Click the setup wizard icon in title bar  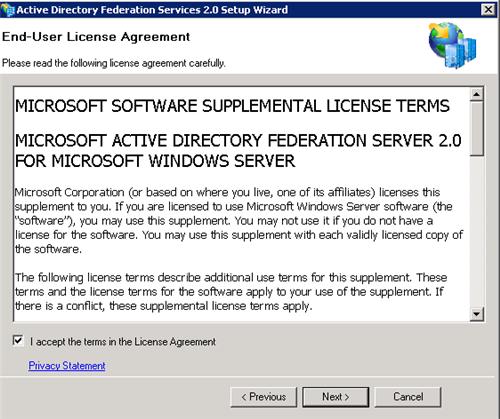coord(7,9)
